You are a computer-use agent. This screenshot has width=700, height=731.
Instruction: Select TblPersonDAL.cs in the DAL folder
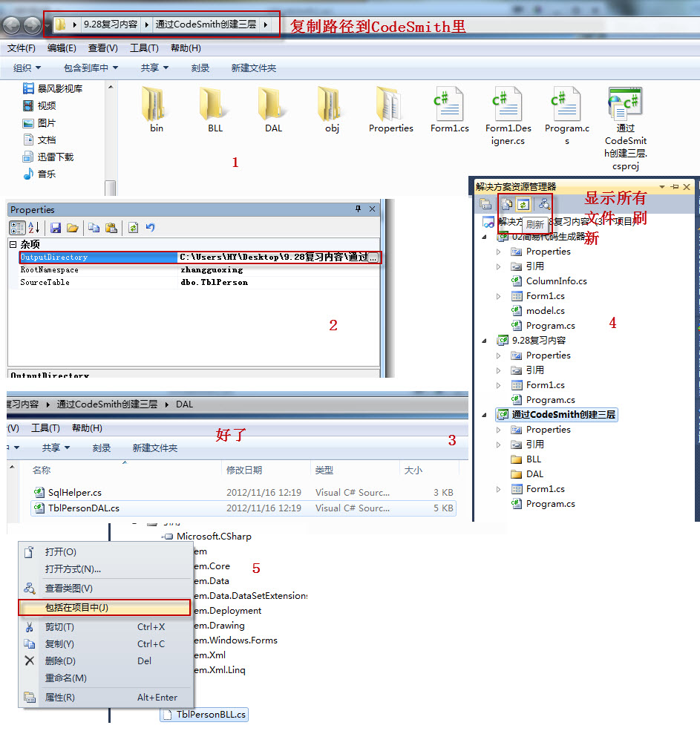click(x=243, y=508)
